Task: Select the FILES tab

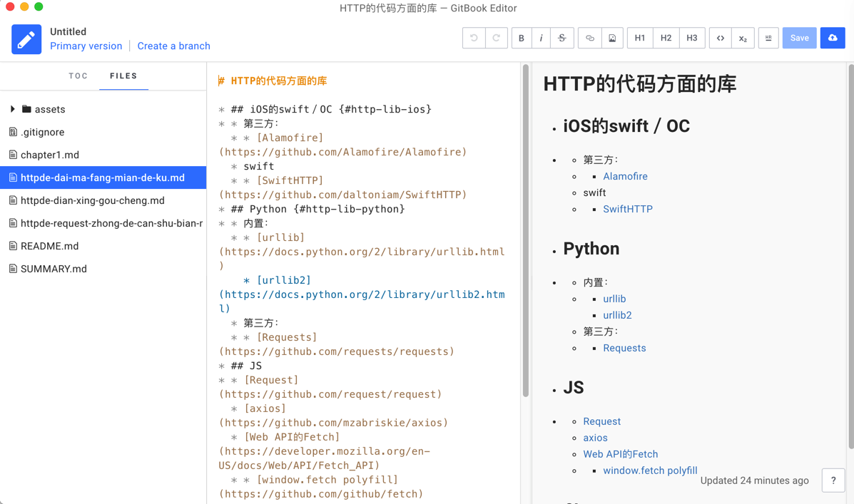Action: click(123, 76)
